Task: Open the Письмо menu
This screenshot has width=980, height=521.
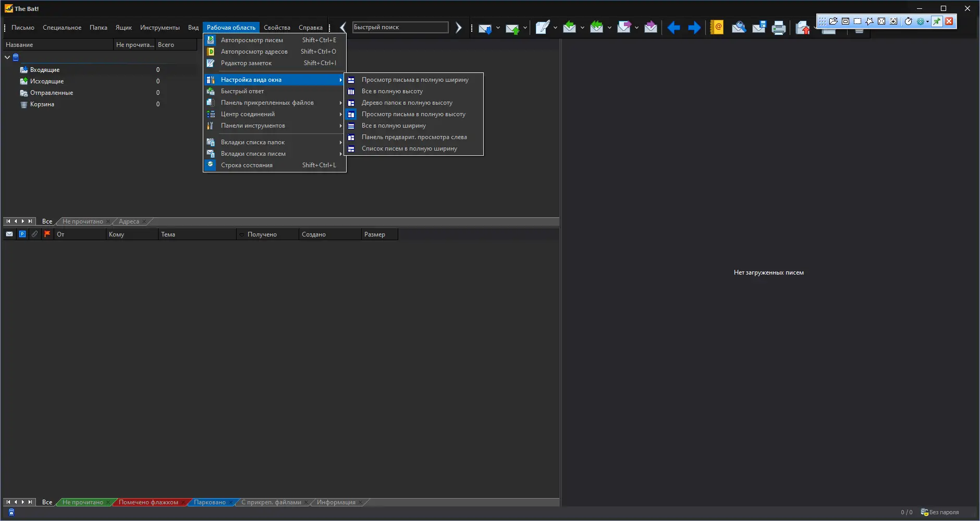Action: [x=23, y=28]
